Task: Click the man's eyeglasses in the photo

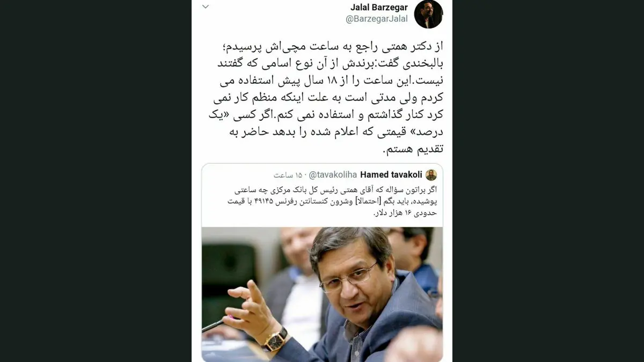Action: click(x=349, y=278)
